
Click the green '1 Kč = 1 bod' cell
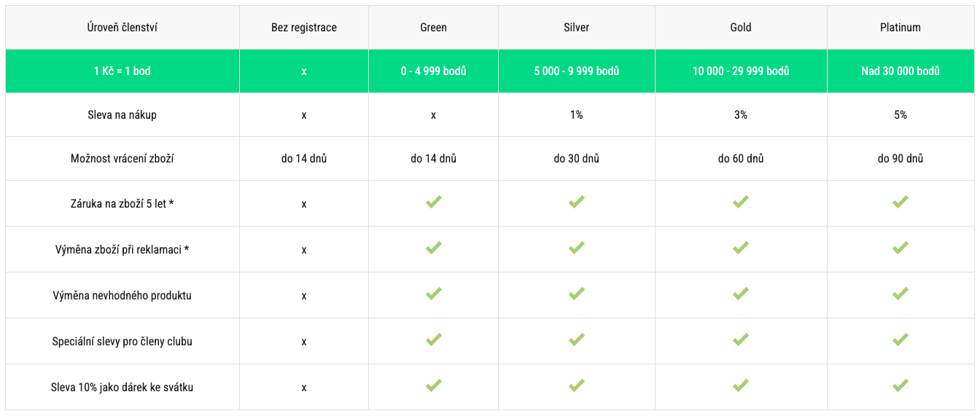tap(122, 71)
